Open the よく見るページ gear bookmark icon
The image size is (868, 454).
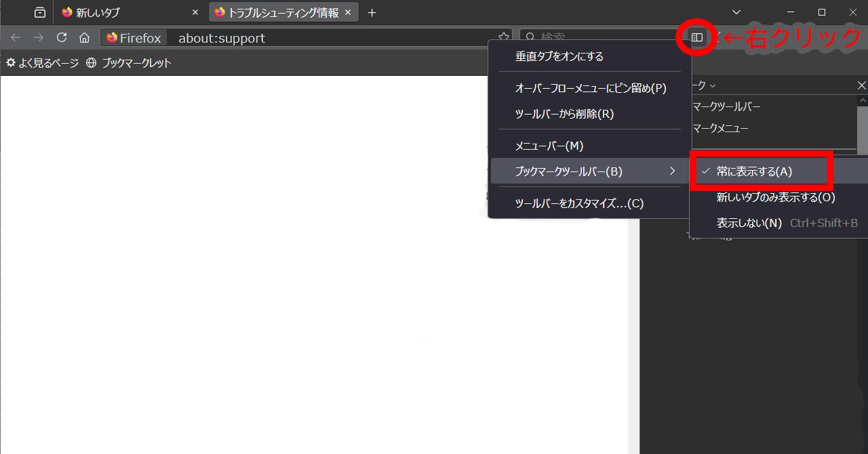click(x=11, y=62)
